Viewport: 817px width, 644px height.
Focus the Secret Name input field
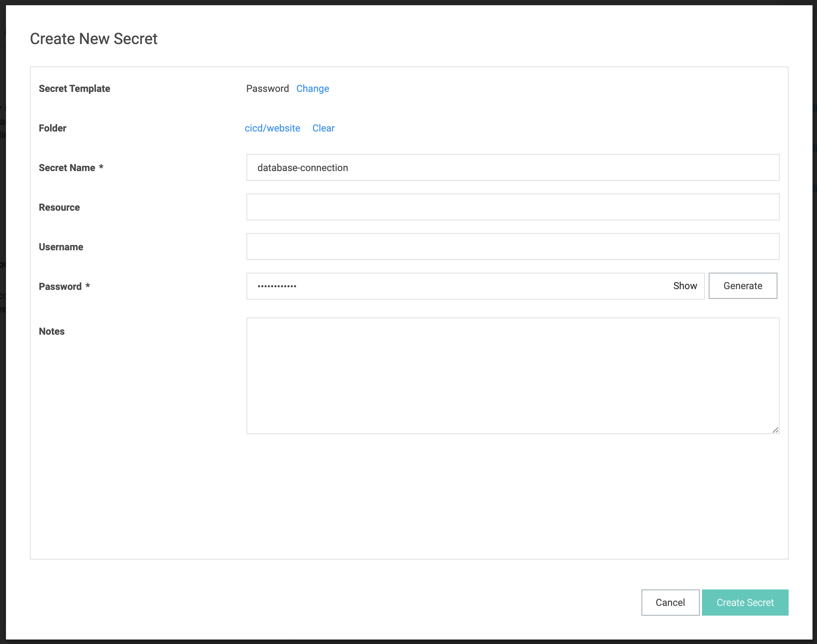click(x=513, y=167)
